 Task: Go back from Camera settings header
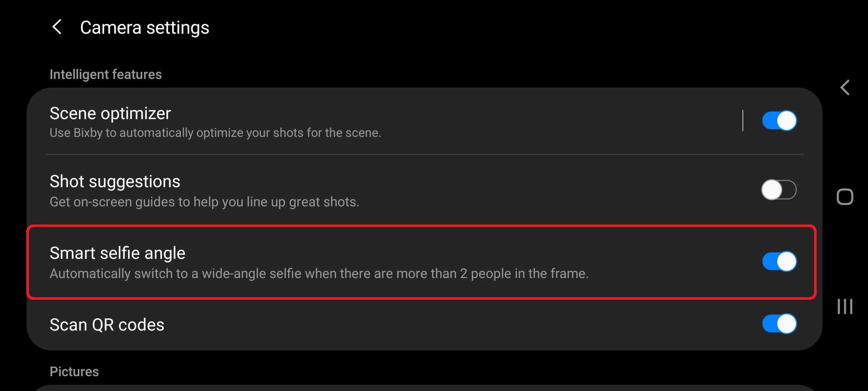click(x=57, y=27)
